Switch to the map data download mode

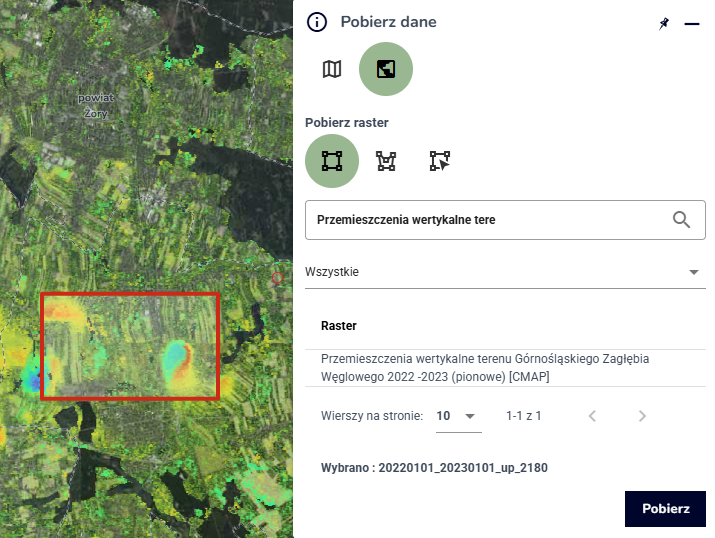tap(332, 69)
